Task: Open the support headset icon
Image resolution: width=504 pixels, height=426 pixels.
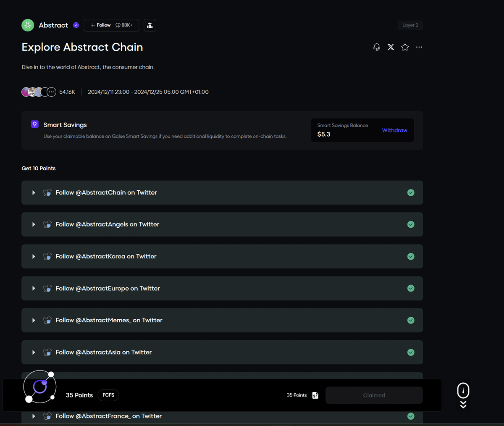Action: (x=377, y=47)
